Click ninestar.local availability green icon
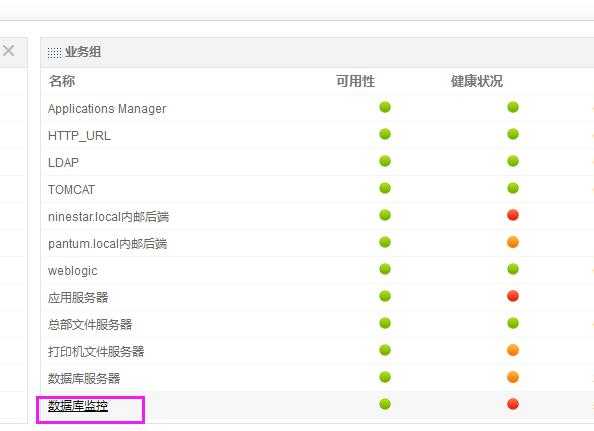The height and width of the screenshot is (431, 594). pos(385,215)
